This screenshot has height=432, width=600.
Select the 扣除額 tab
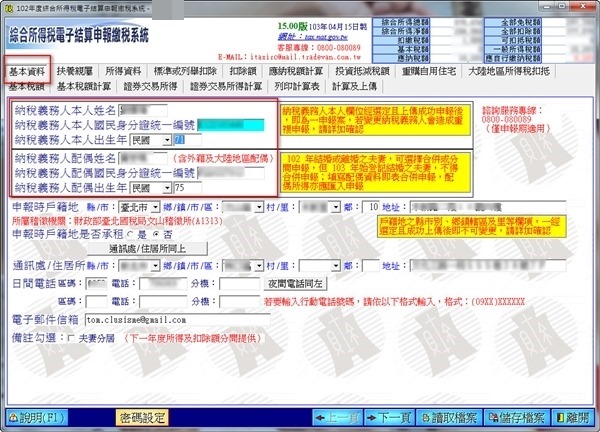pos(243,71)
